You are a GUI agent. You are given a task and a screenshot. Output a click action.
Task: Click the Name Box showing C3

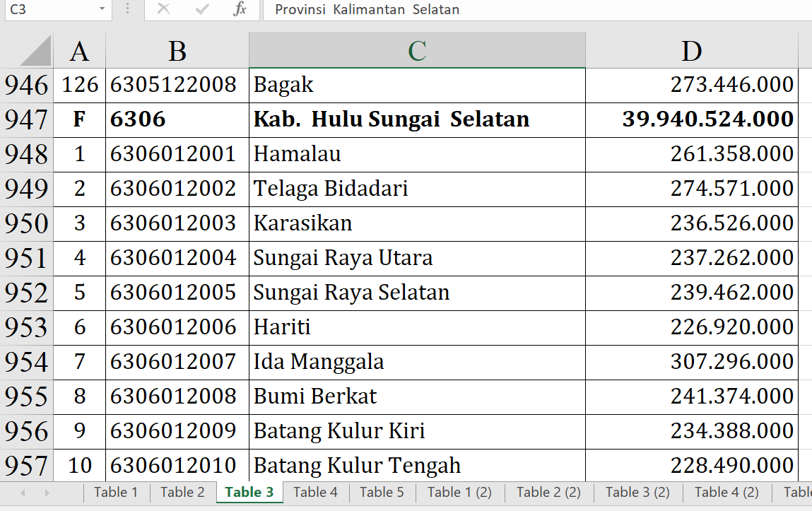click(x=49, y=9)
